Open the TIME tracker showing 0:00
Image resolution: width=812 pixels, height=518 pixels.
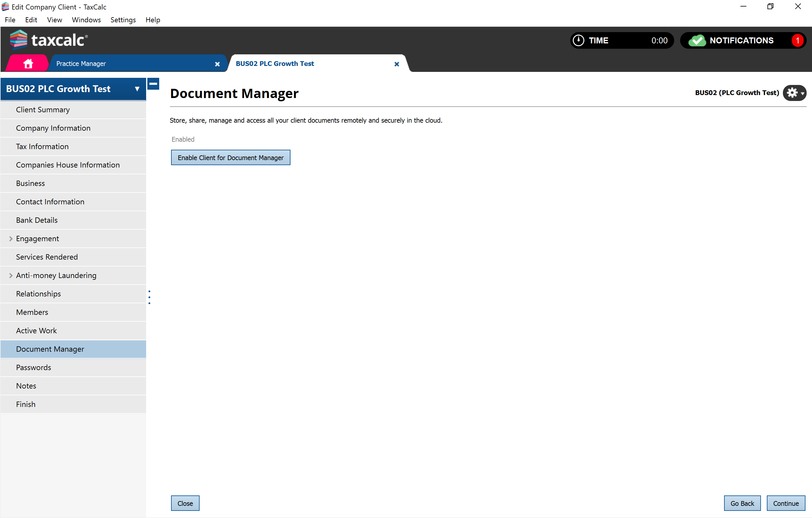click(x=622, y=40)
